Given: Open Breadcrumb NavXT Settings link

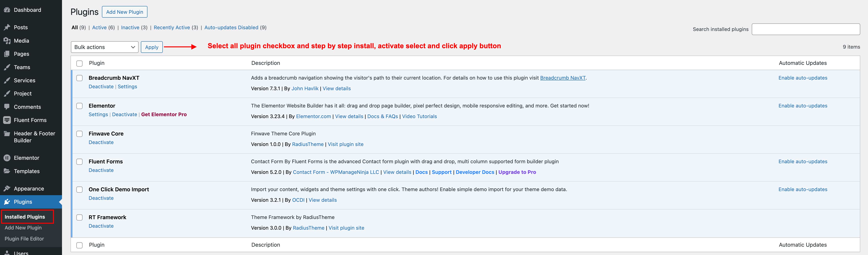Looking at the screenshot, I should (127, 87).
